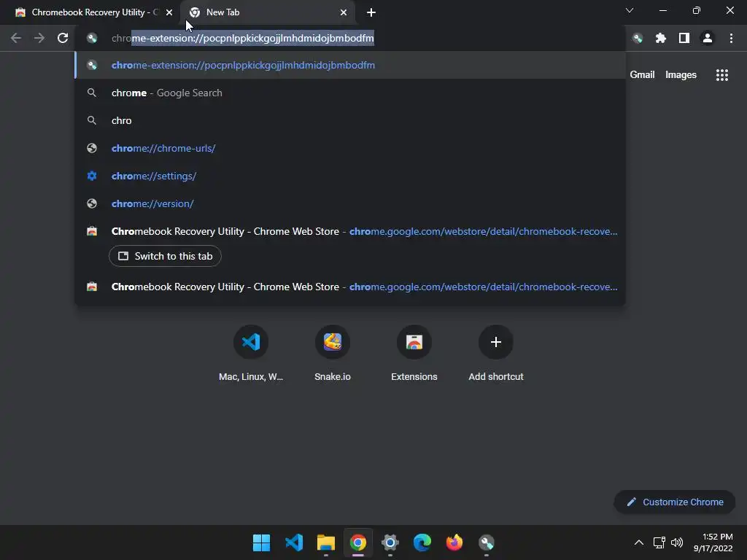The image size is (747, 560).
Task: Show hidden system tray icons
Action: coord(639,542)
